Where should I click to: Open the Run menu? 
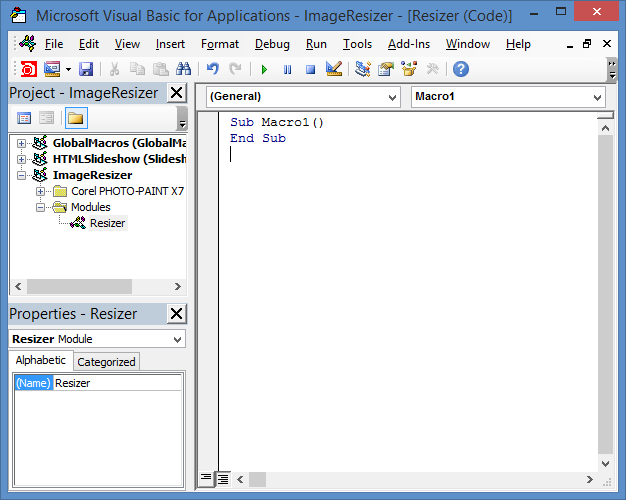[x=316, y=44]
